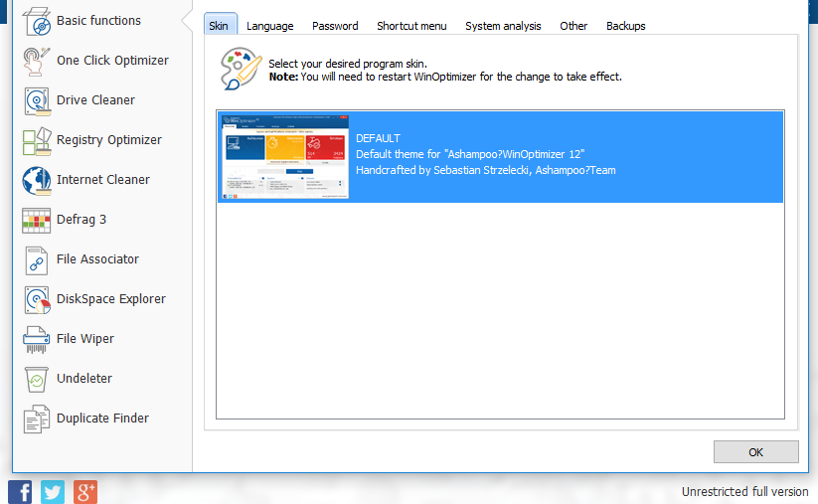The image size is (818, 504).
Task: Click the Internet Cleaner globe icon
Action: point(37,181)
